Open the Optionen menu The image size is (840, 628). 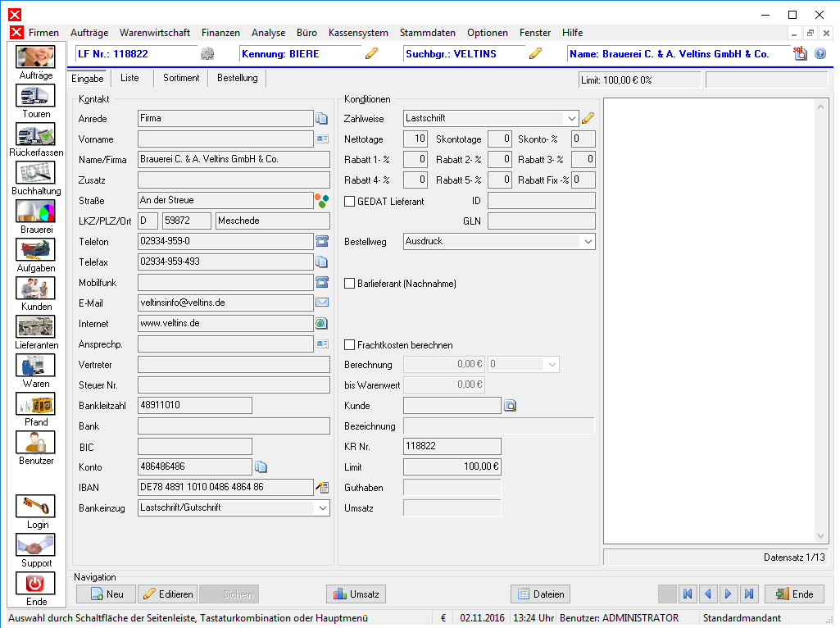click(x=488, y=33)
